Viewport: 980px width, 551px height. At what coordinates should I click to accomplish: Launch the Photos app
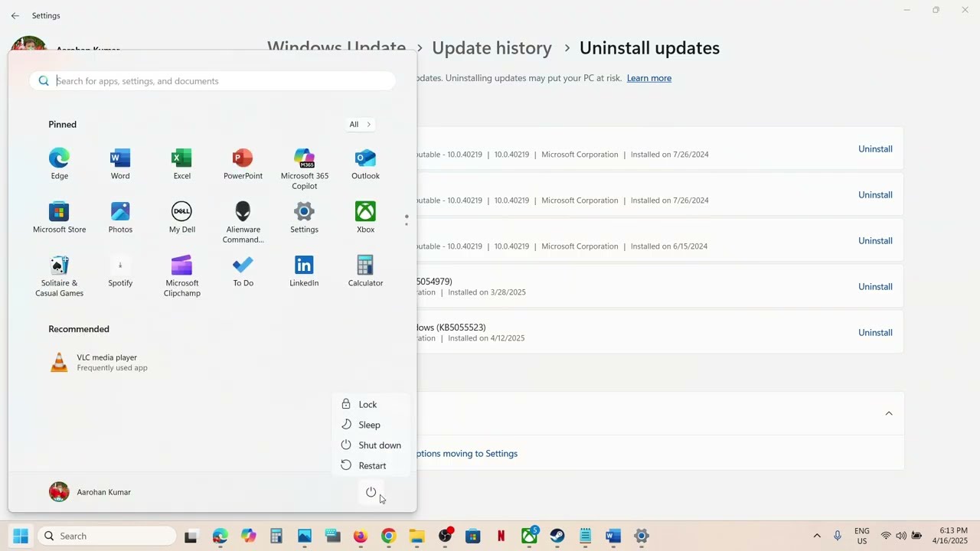point(120,218)
